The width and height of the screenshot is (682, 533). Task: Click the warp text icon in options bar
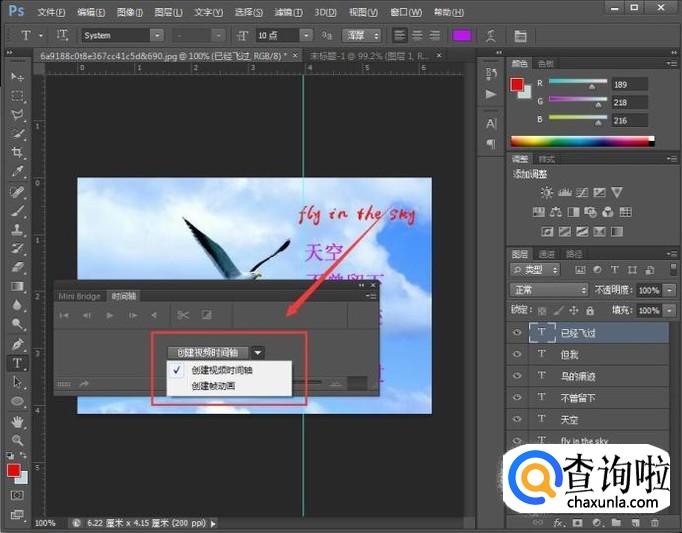tap(490, 35)
